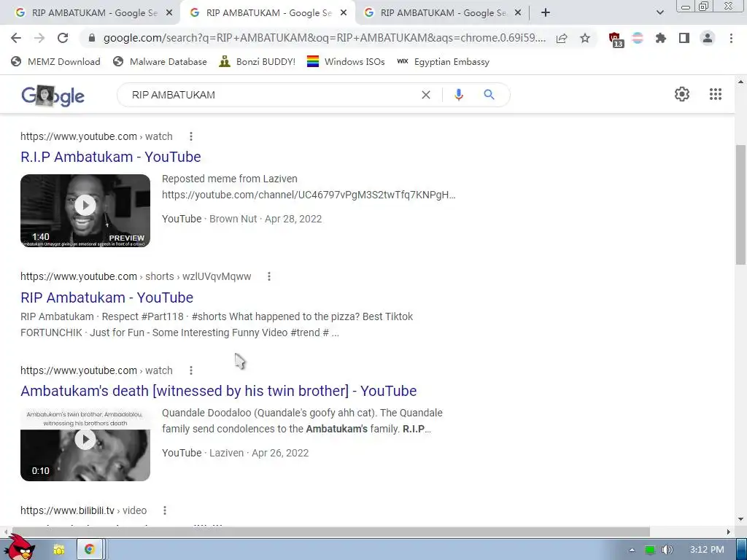Click the 'Laziven · Apr 26, 2022' text
747x560 pixels.
[x=259, y=453]
